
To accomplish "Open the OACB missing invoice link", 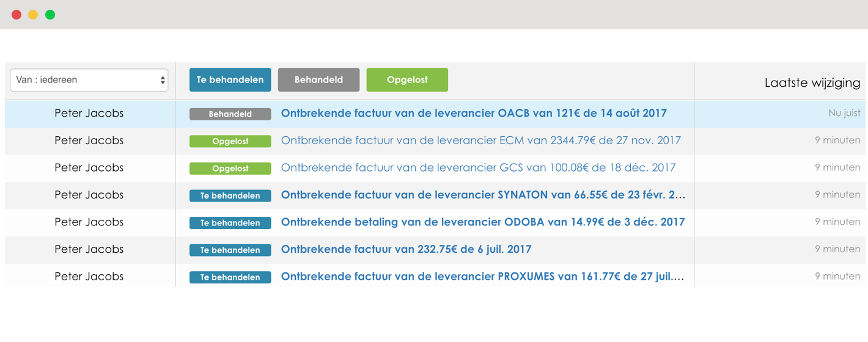I will point(474,113).
